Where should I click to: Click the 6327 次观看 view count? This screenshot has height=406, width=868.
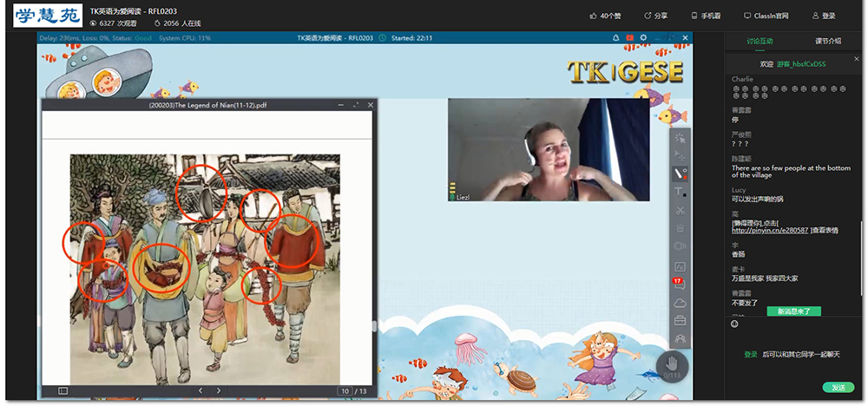(113, 23)
